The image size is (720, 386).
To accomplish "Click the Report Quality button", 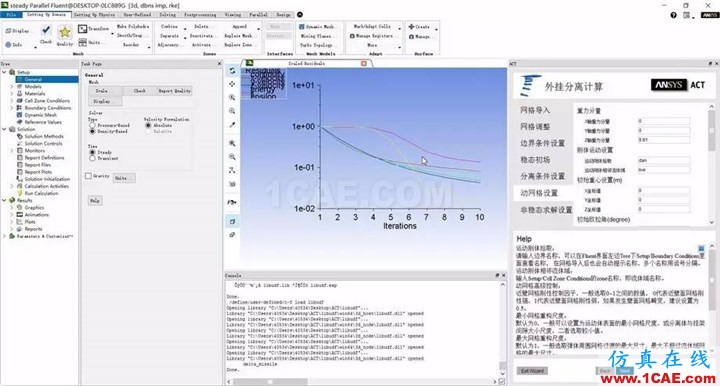I will pyautogui.click(x=174, y=91).
